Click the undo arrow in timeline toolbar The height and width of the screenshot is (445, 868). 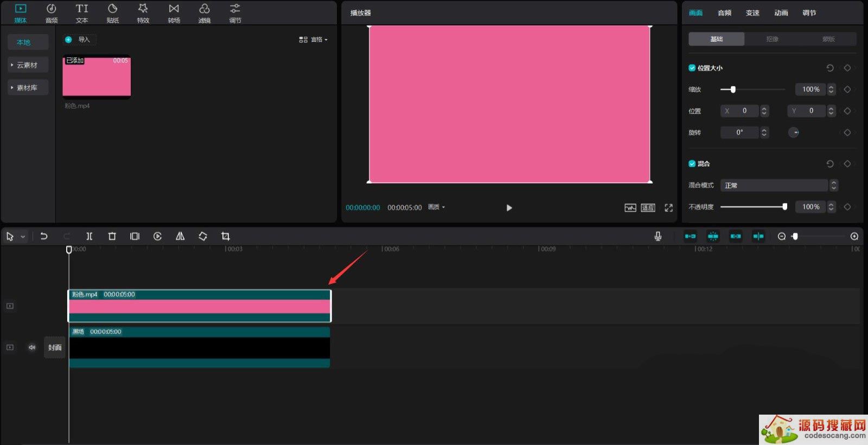44,236
